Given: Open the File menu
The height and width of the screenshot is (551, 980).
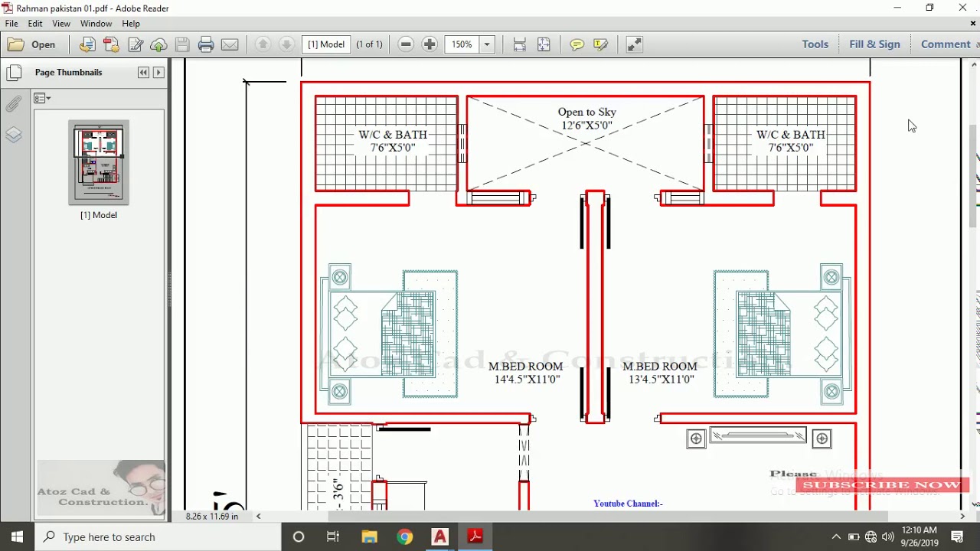Looking at the screenshot, I should click(x=11, y=24).
